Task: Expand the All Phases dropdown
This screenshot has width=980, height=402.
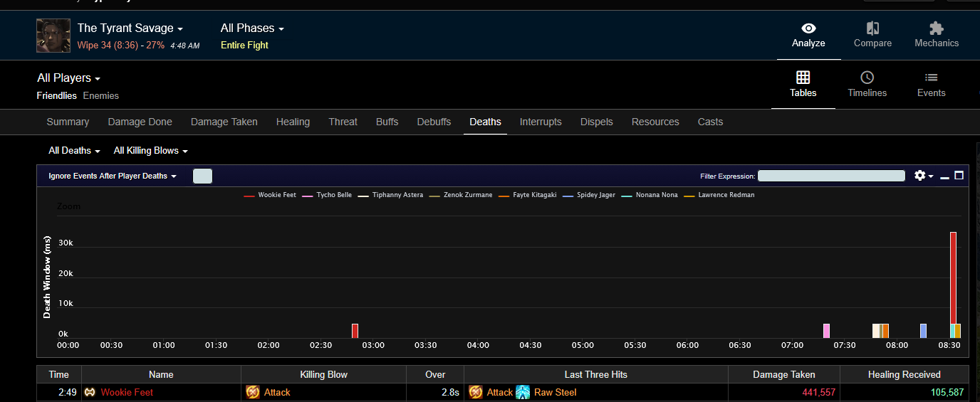Action: pos(252,28)
